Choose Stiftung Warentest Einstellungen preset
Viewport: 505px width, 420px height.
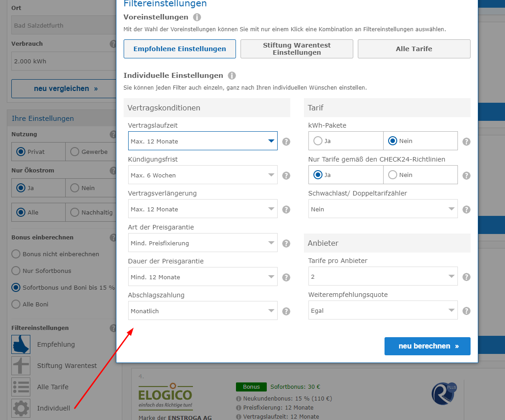pos(297,49)
